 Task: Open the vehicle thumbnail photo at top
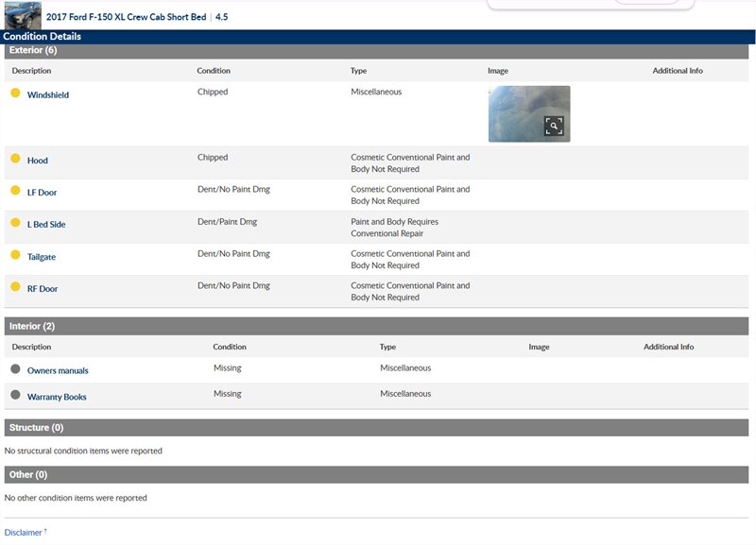coord(23,15)
